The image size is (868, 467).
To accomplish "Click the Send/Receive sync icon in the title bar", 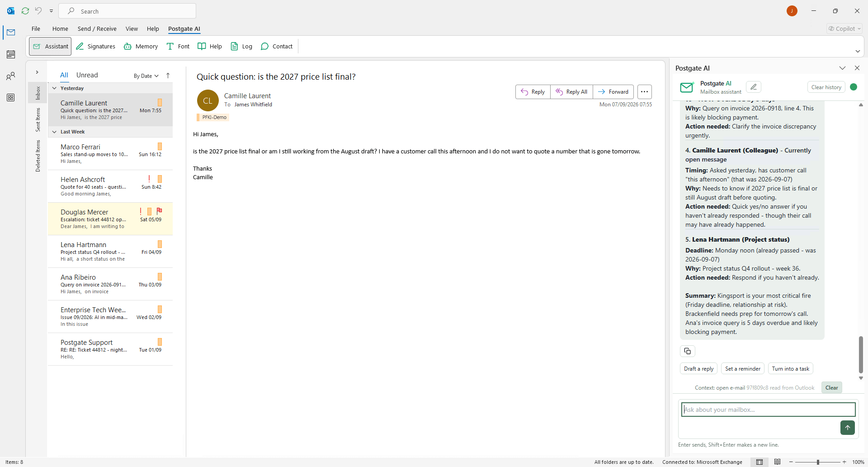I will (x=25, y=11).
